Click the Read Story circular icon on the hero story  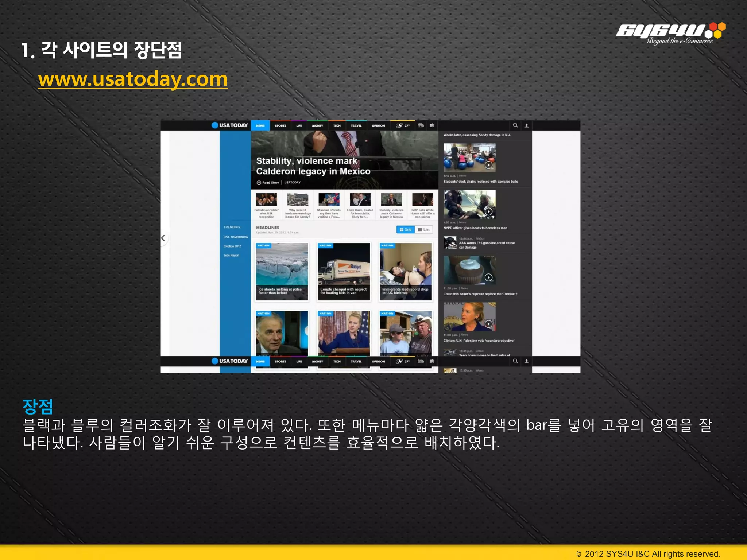click(259, 183)
